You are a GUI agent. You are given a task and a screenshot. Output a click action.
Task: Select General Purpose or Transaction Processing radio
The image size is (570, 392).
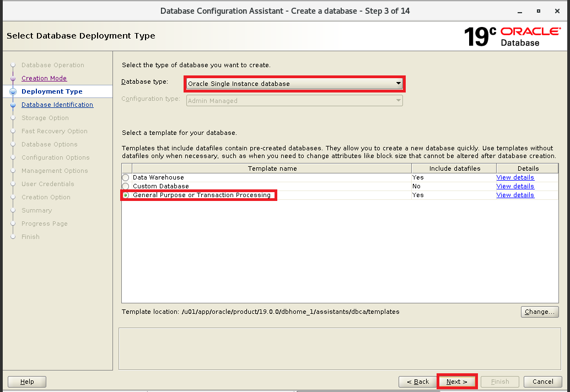(126, 195)
